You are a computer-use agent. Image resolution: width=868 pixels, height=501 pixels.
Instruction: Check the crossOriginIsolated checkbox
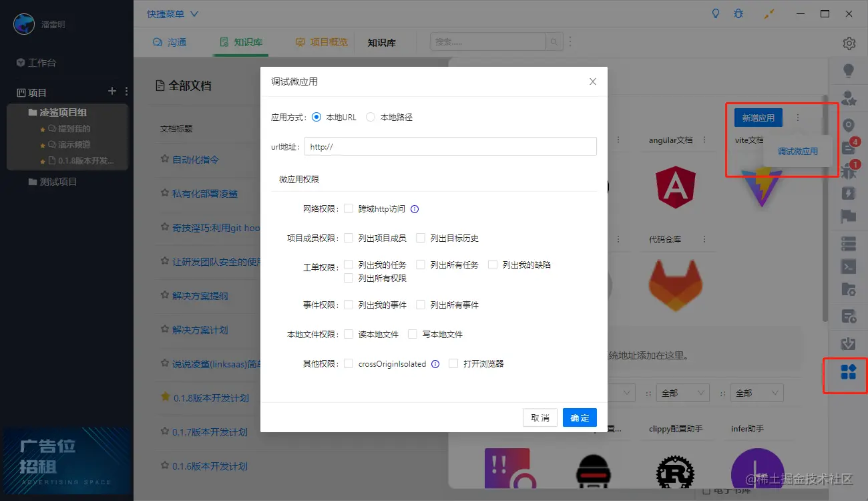coord(349,364)
